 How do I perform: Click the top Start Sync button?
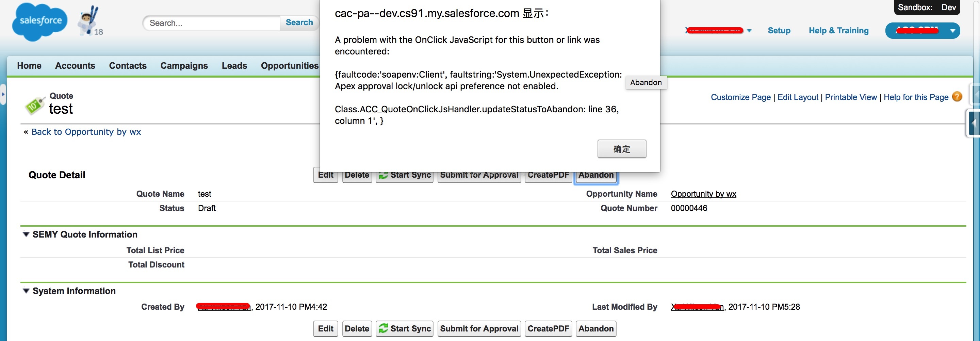404,177
